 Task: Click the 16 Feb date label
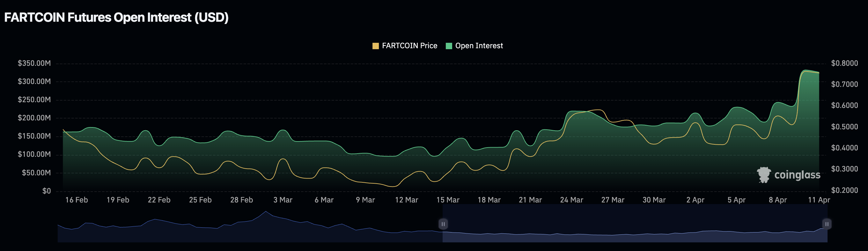(77, 200)
